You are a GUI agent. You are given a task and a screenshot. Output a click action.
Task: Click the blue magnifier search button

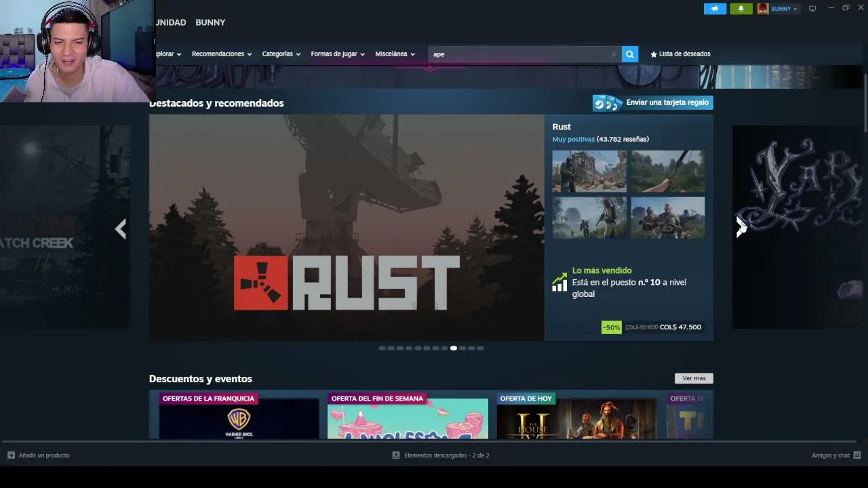click(x=630, y=54)
